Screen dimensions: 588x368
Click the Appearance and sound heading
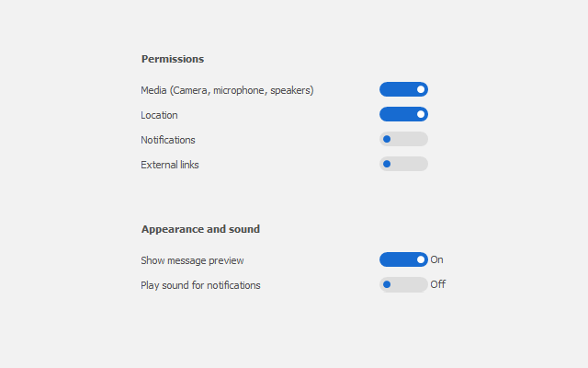[200, 229]
